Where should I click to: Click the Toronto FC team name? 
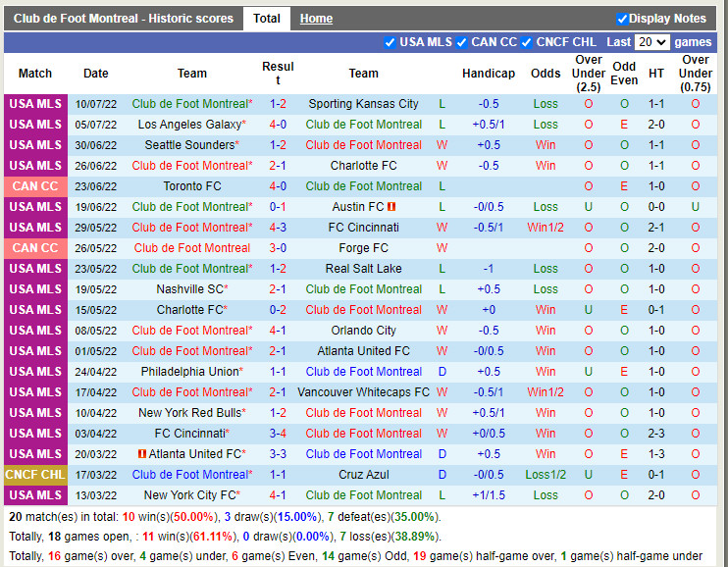pos(192,186)
